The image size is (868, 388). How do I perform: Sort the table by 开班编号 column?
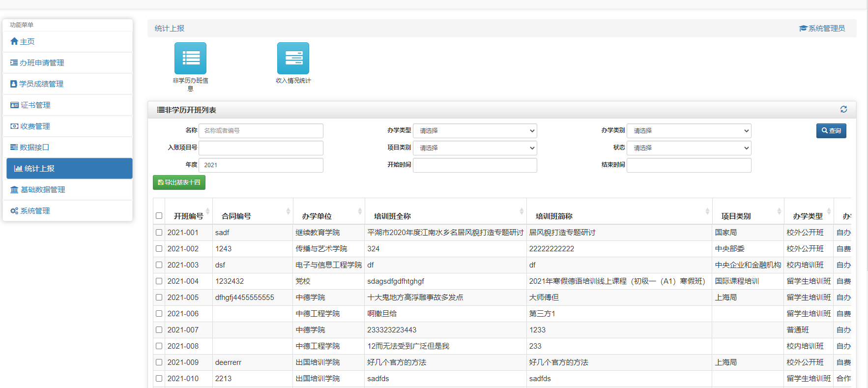coord(189,216)
